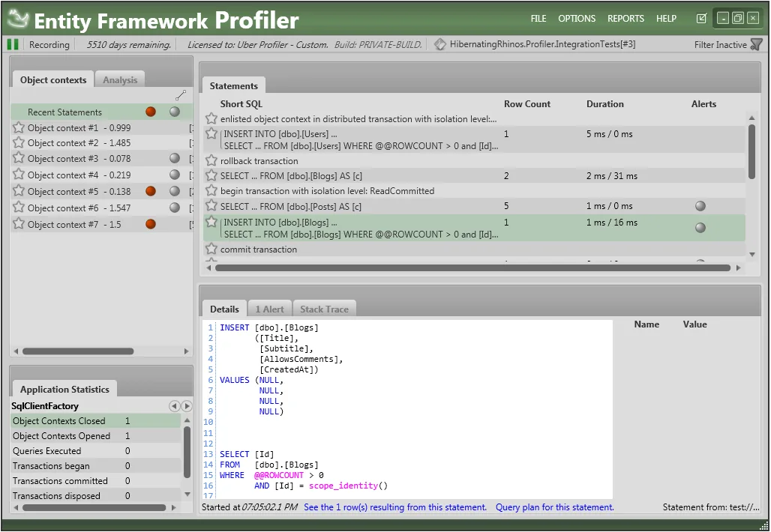This screenshot has height=532, width=771.
Task: Click the red alert dot on Object context #5
Action: point(151,191)
